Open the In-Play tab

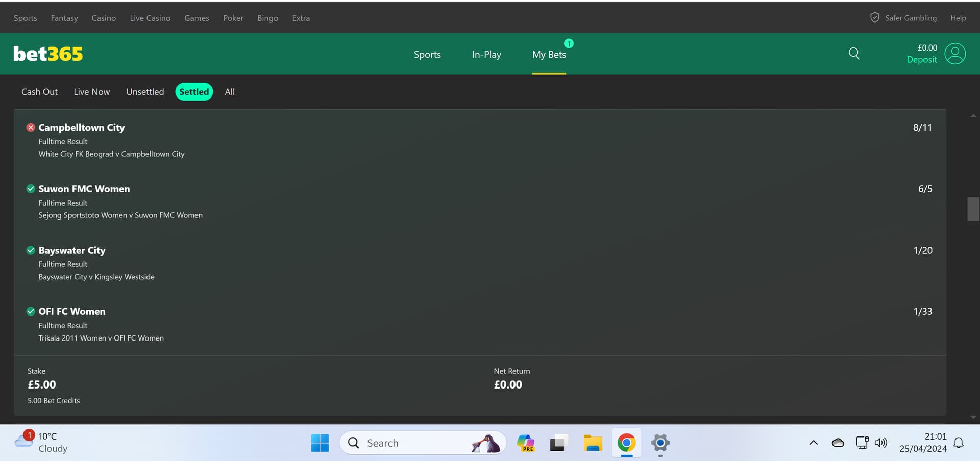click(x=486, y=55)
